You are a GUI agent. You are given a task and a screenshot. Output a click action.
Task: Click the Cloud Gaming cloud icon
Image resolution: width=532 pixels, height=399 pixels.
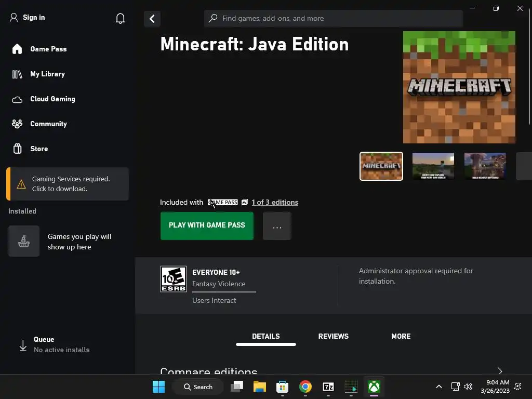point(17,99)
